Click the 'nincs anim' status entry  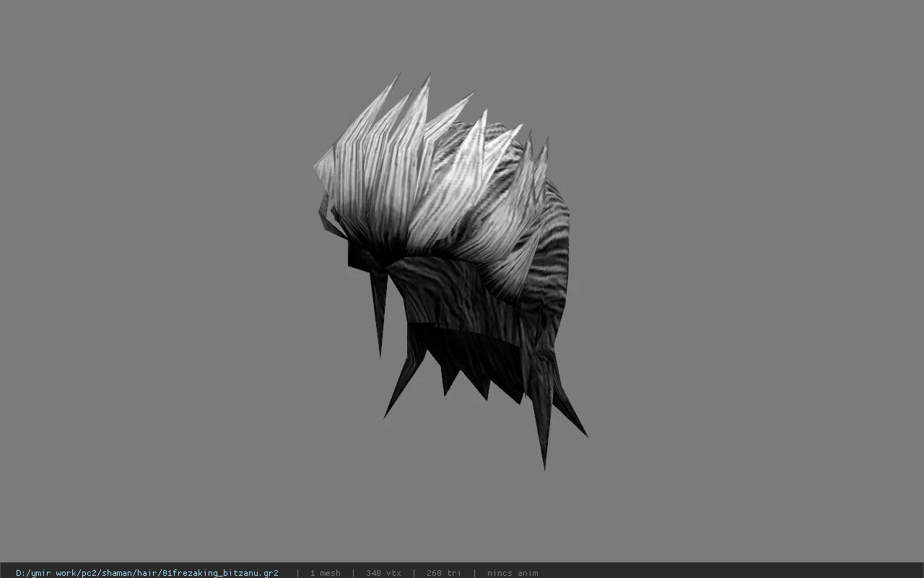pyautogui.click(x=513, y=573)
